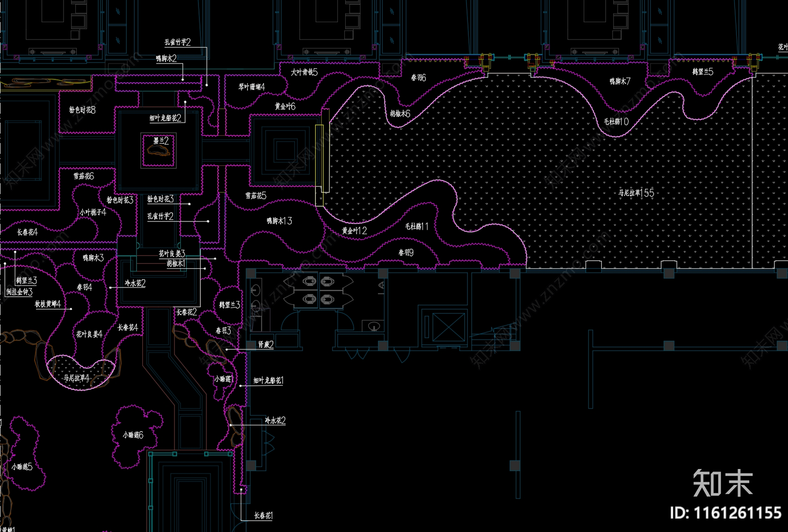Click the 粉色时花8 label
Viewport: 788px width, 532px height.
(82, 110)
